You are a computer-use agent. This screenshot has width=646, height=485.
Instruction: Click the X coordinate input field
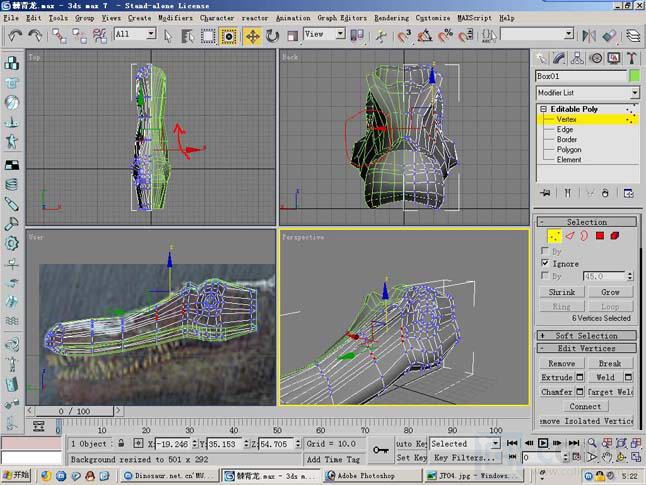173,444
